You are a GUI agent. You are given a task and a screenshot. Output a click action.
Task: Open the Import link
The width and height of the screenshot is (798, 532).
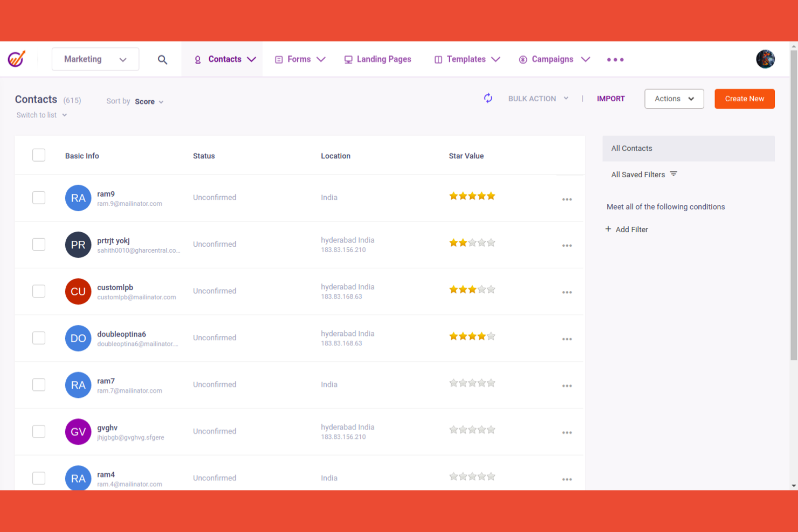coord(610,99)
